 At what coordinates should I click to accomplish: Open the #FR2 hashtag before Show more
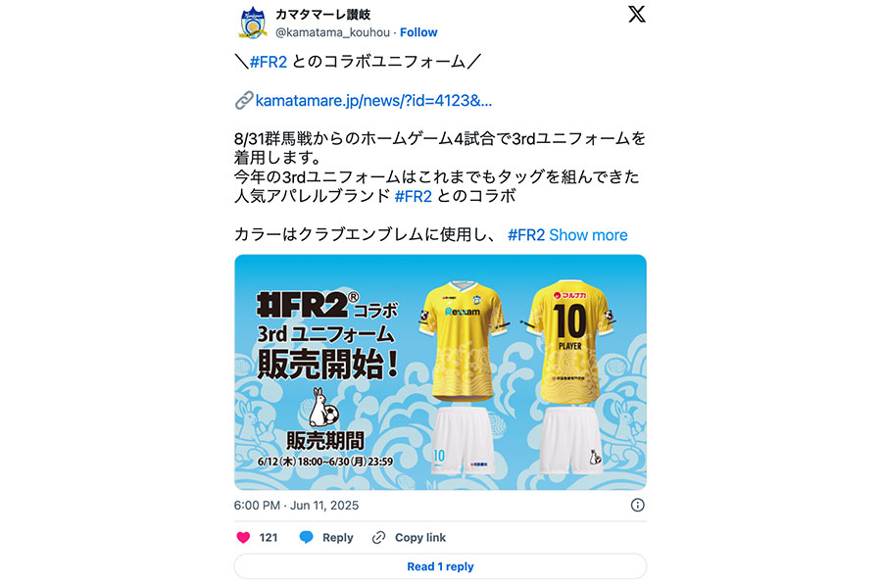point(526,235)
